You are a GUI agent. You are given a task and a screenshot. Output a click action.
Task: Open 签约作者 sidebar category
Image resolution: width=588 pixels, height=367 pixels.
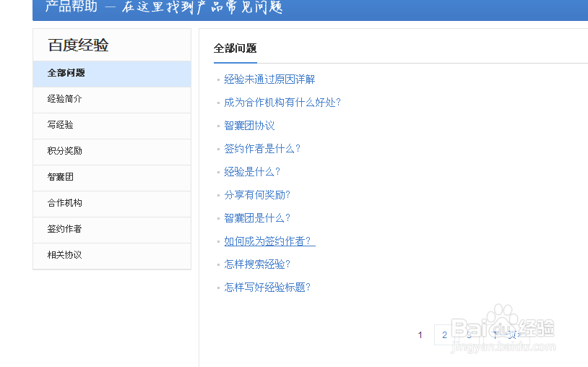(x=112, y=230)
